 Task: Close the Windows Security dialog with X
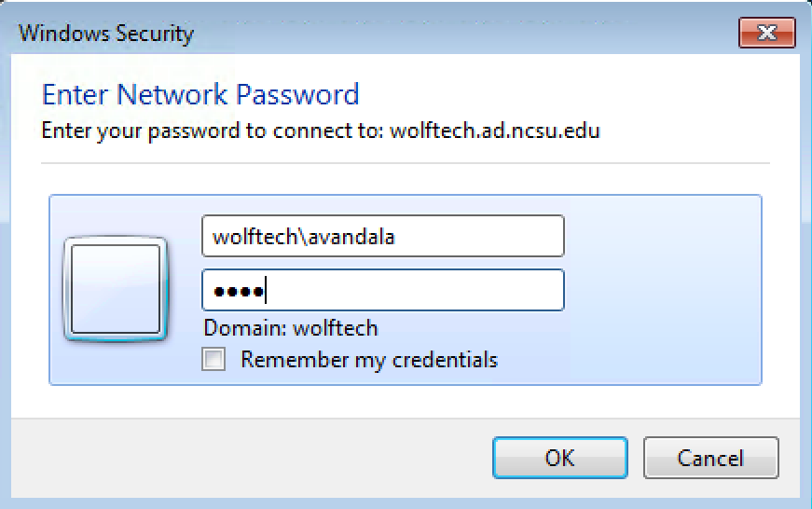click(x=767, y=33)
